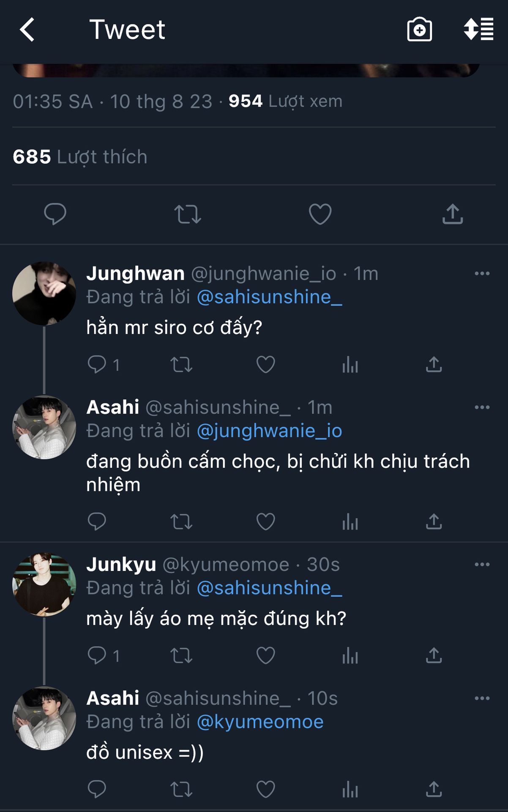Like the main tweet
The image size is (508, 812).
coord(320,214)
